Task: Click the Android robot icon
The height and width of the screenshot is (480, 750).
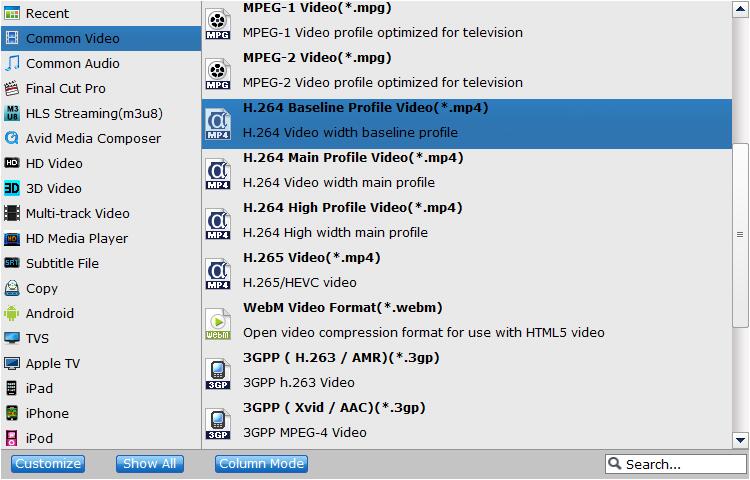Action: [11, 313]
